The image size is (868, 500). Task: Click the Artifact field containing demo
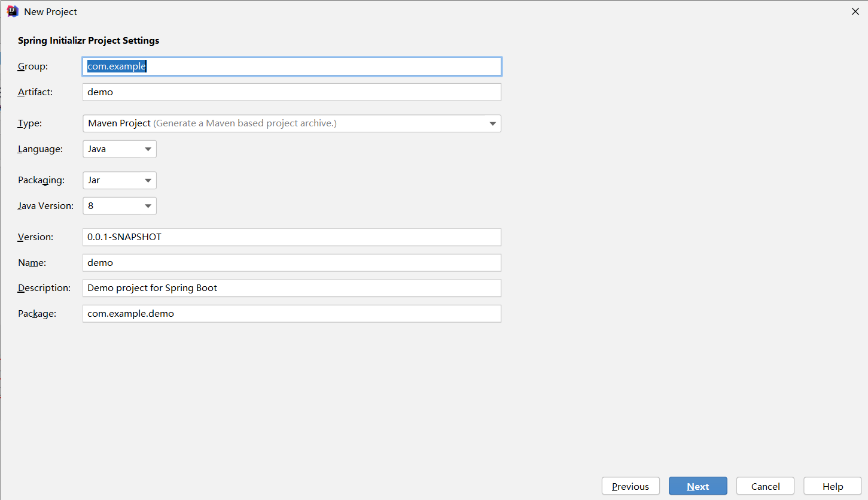[291, 92]
